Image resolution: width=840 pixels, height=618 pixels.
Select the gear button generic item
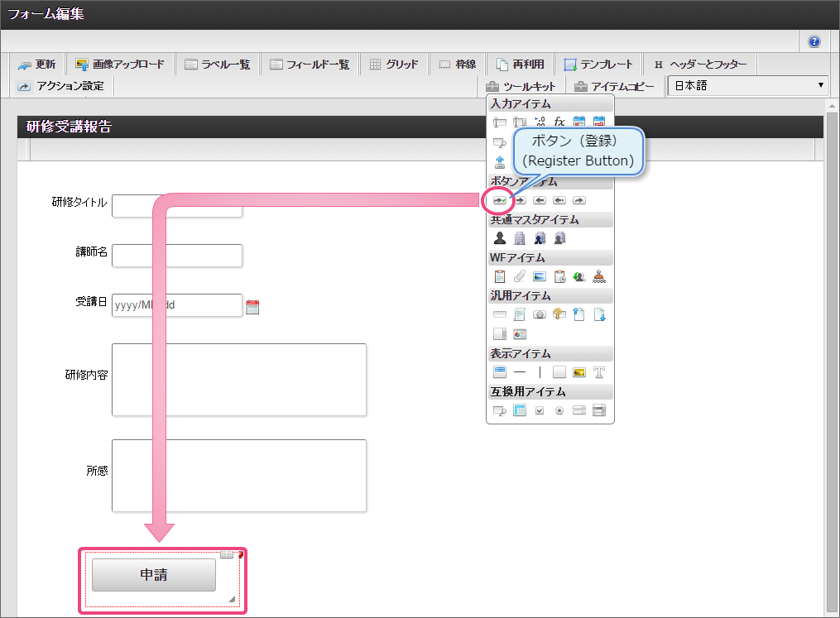tap(540, 314)
